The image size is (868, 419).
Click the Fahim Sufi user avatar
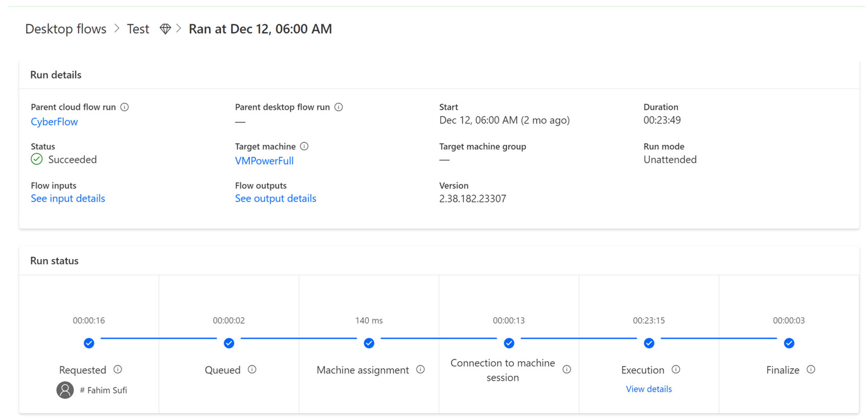click(65, 390)
